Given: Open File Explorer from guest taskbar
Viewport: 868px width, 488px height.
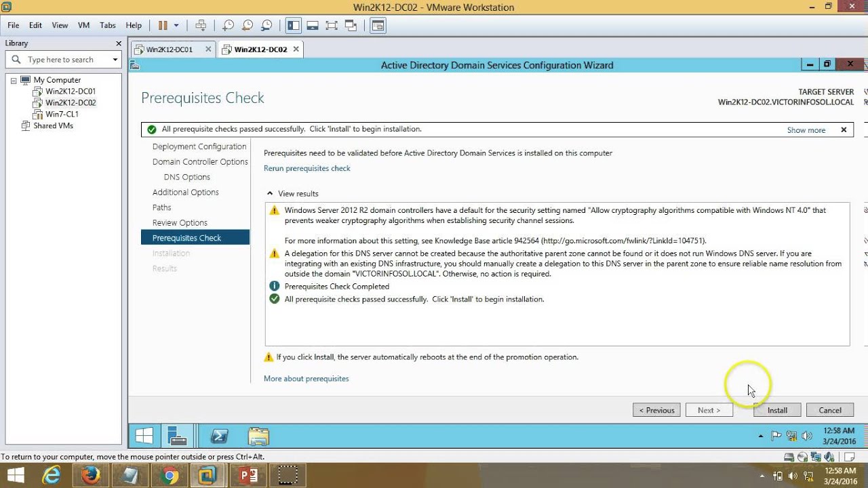Looking at the screenshot, I should click(x=258, y=436).
